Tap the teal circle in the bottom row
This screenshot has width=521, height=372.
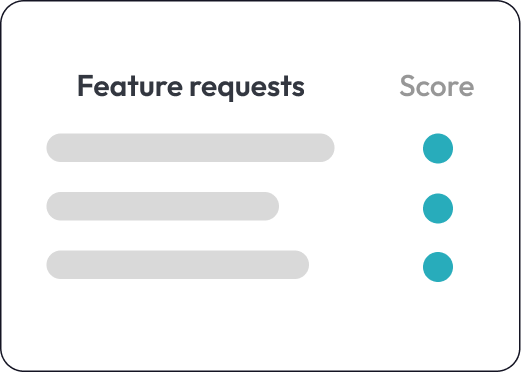tap(438, 267)
